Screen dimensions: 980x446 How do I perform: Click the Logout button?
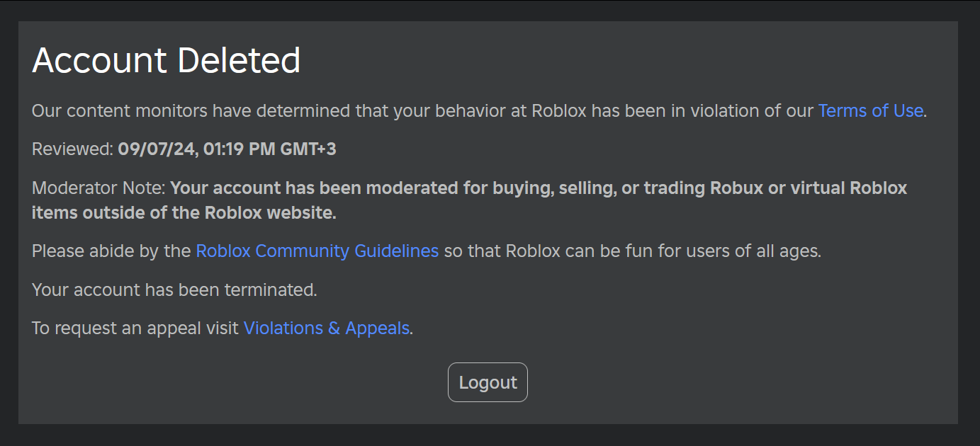[488, 382]
